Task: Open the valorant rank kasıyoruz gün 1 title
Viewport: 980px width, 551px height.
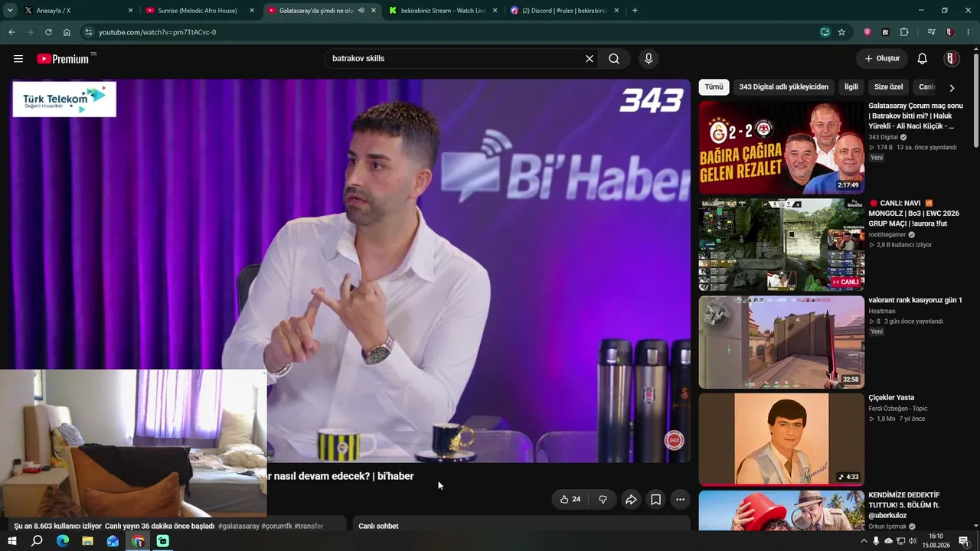Action: 915,301
